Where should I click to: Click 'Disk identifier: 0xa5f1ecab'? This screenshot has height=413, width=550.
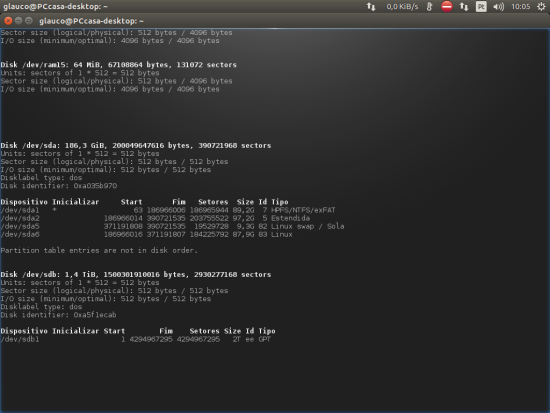[59, 315]
